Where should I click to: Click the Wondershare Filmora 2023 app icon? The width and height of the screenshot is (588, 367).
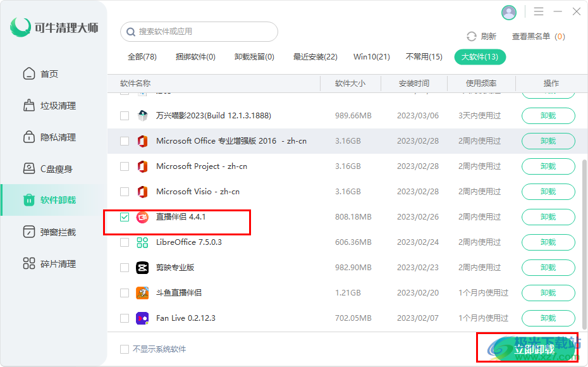click(x=142, y=116)
